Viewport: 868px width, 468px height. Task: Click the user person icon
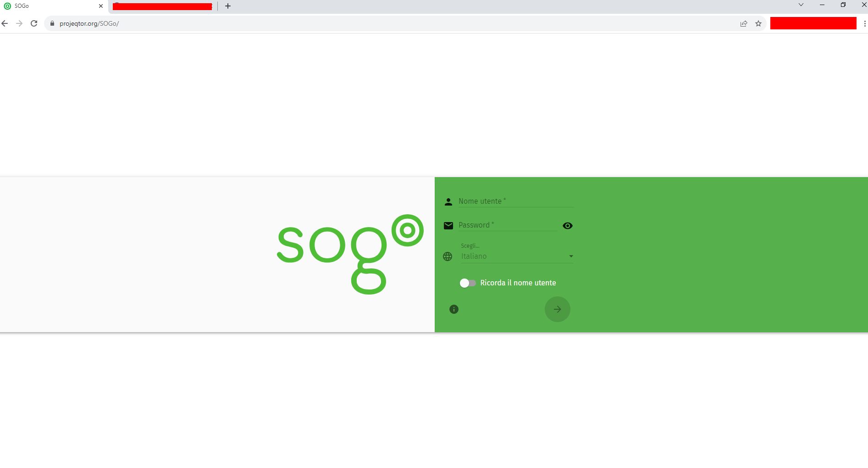448,202
